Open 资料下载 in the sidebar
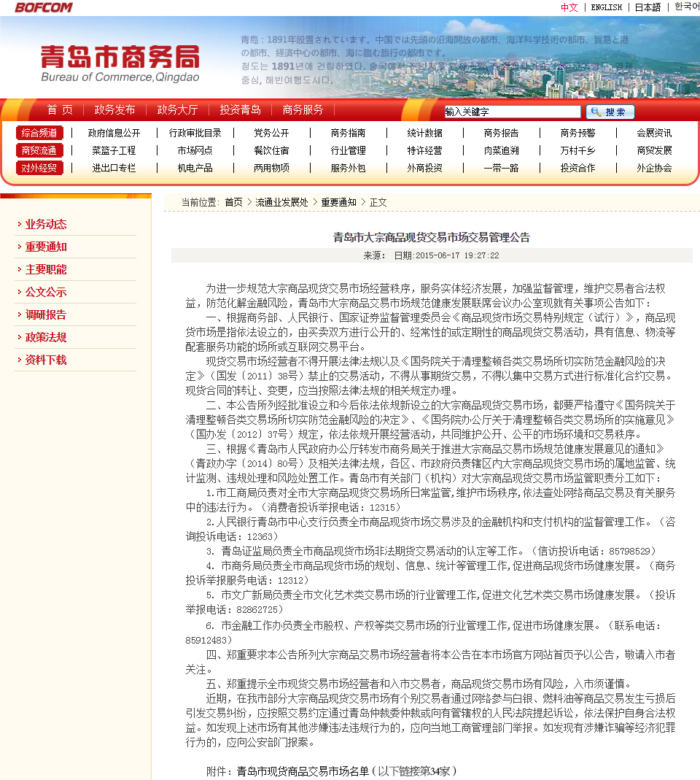700x780 pixels. (x=46, y=360)
